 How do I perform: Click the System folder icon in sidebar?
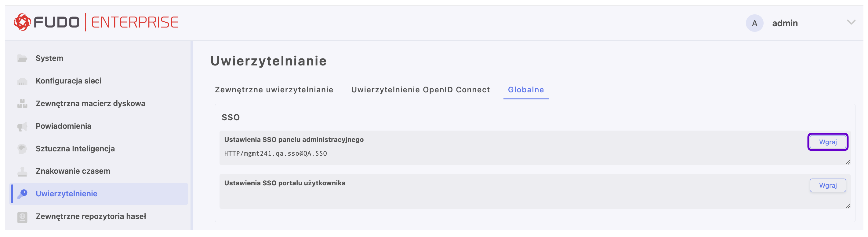[22, 58]
